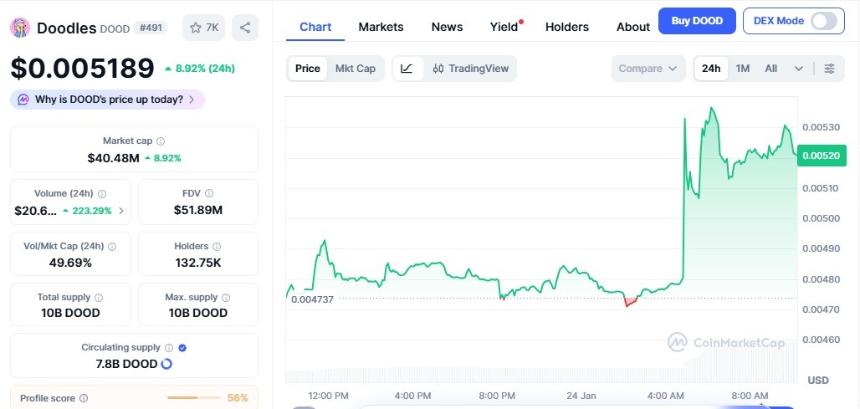Select All time range

point(771,69)
